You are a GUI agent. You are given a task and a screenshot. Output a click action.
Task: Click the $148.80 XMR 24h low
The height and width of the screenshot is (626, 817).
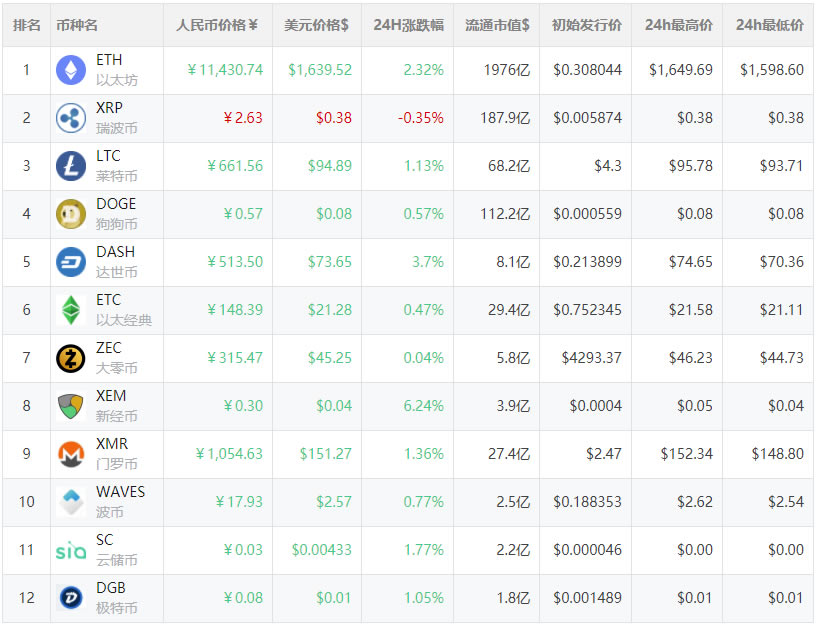coord(777,454)
